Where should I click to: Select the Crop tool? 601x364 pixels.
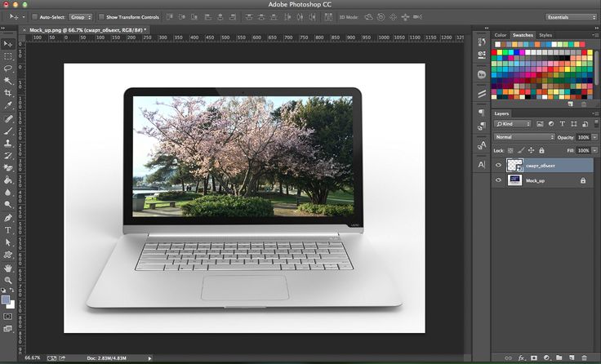click(7, 93)
